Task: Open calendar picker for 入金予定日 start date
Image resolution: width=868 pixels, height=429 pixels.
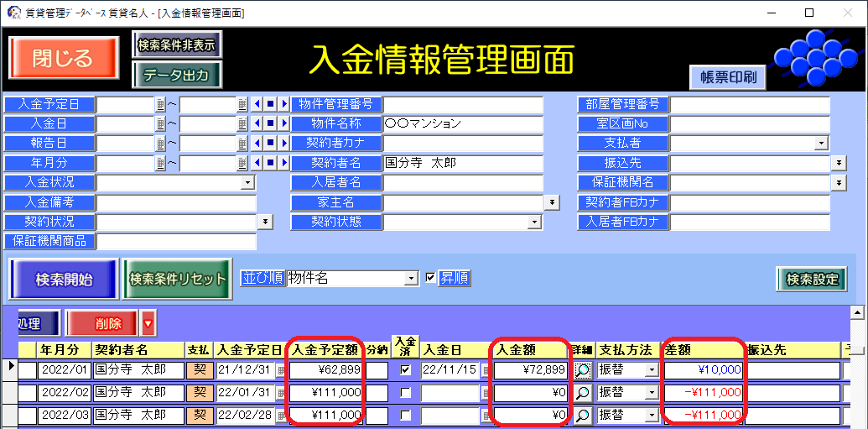Action: (160, 104)
